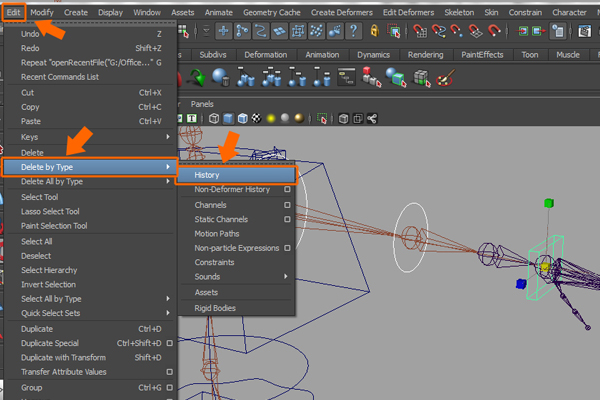
Task: Switch to the Deformation shelf tab
Action: pyautogui.click(x=266, y=55)
